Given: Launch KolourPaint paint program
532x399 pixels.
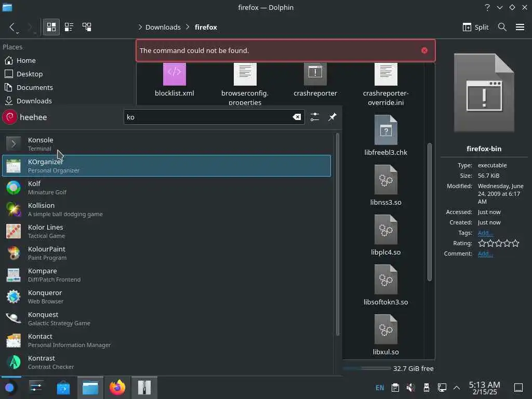Looking at the screenshot, I should point(166,253).
